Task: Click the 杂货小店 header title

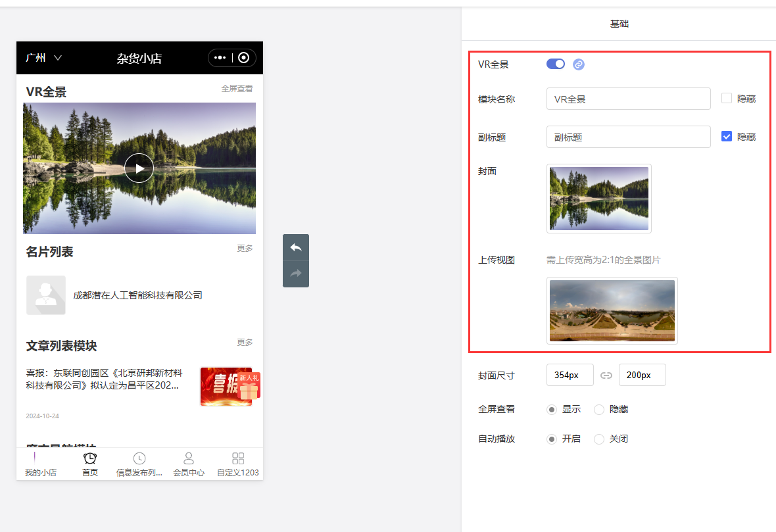Action: tap(139, 59)
